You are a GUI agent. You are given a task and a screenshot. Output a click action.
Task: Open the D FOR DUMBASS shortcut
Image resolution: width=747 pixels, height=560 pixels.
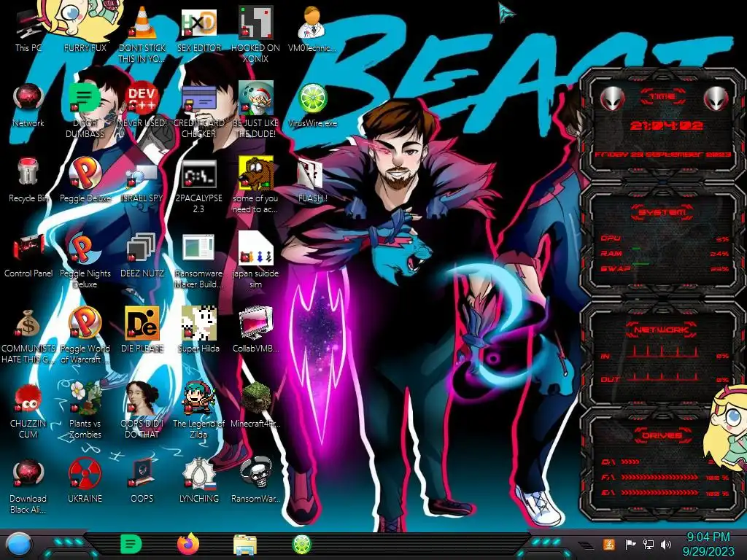85,109
